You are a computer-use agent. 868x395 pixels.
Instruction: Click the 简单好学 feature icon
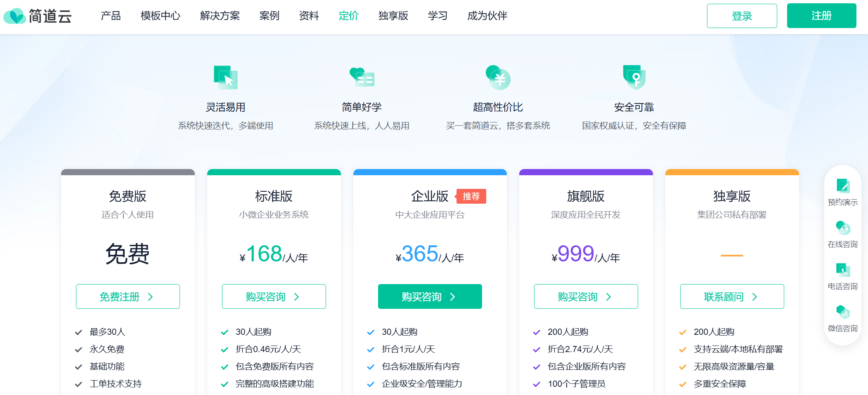(362, 78)
